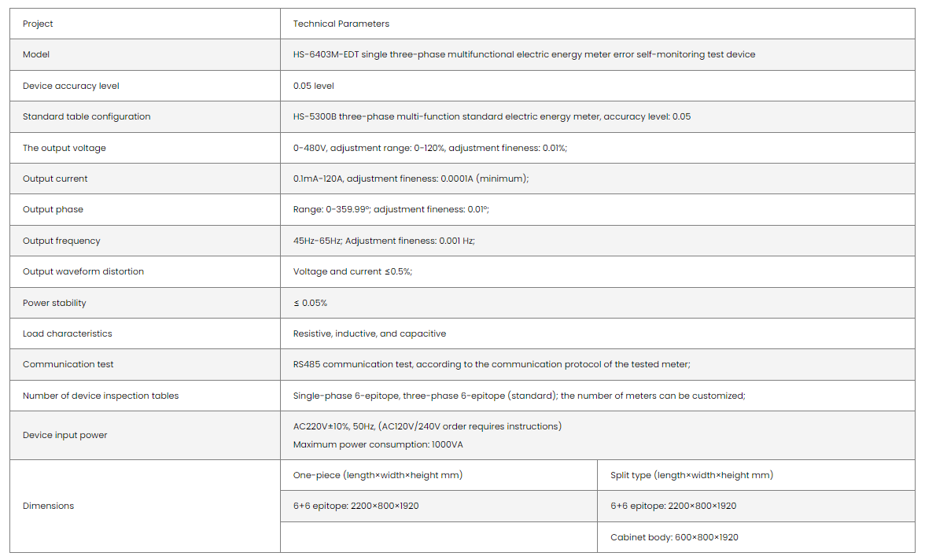
Task: Click the HS-5300B standard meter description
Action: tap(492, 116)
